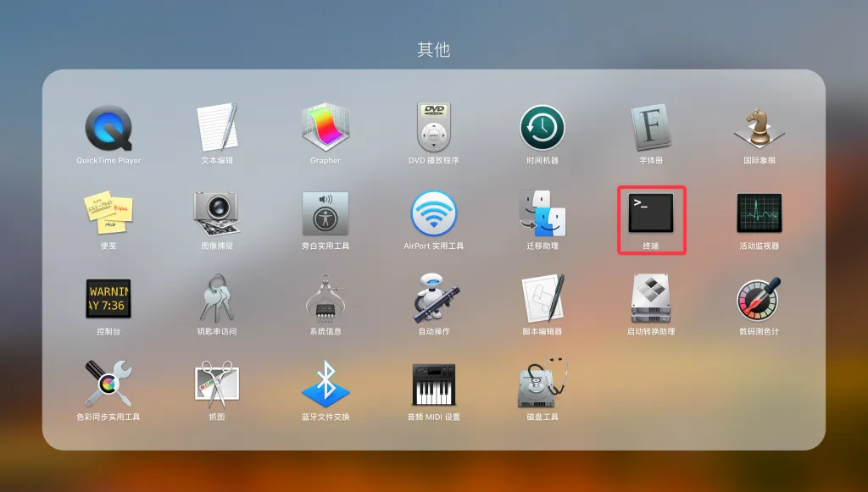This screenshot has height=492, width=868.
Task: Open the Grapher app
Action: point(325,127)
